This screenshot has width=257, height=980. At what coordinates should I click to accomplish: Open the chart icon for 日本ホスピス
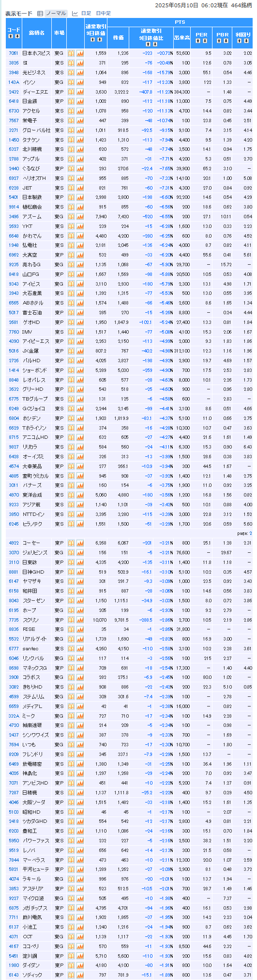coord(80,53)
